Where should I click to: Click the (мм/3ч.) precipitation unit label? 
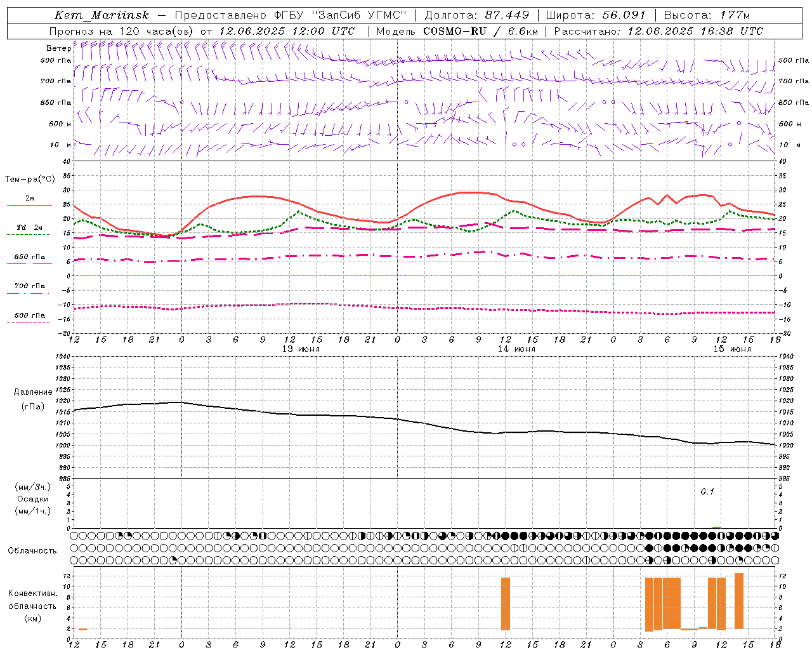click(x=33, y=487)
